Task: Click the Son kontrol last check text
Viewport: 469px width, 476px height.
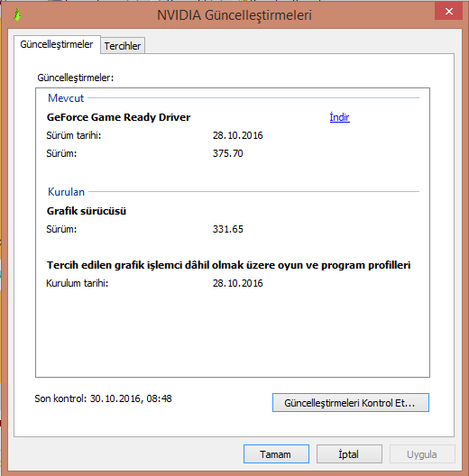Action: coord(104,398)
